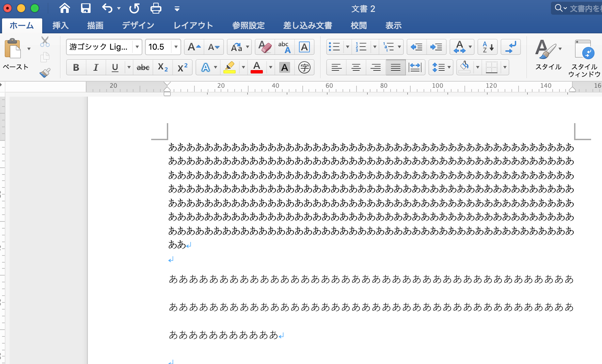Toggle Italic formatting
Image resolution: width=602 pixels, height=364 pixels.
pos(96,67)
